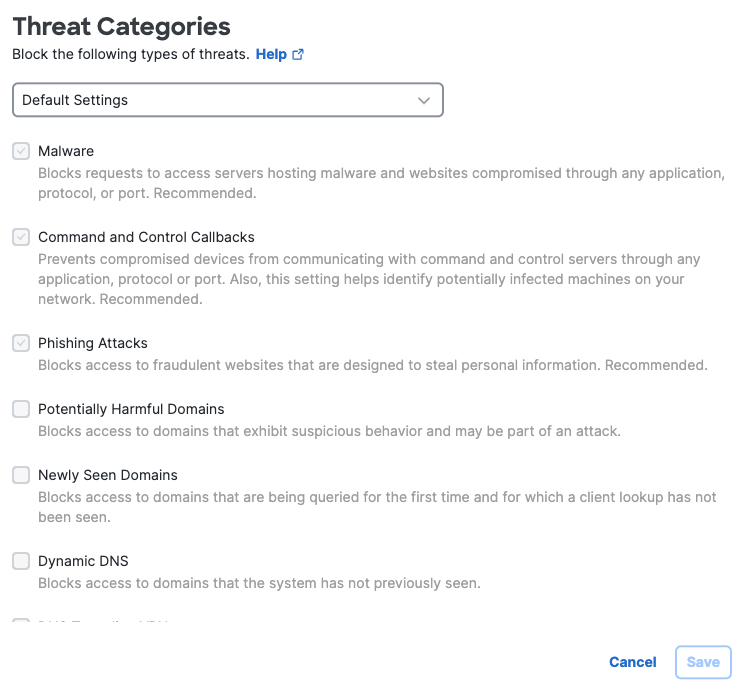
Task: Enable the Newly Seen Domains checkbox
Action: (x=21, y=475)
